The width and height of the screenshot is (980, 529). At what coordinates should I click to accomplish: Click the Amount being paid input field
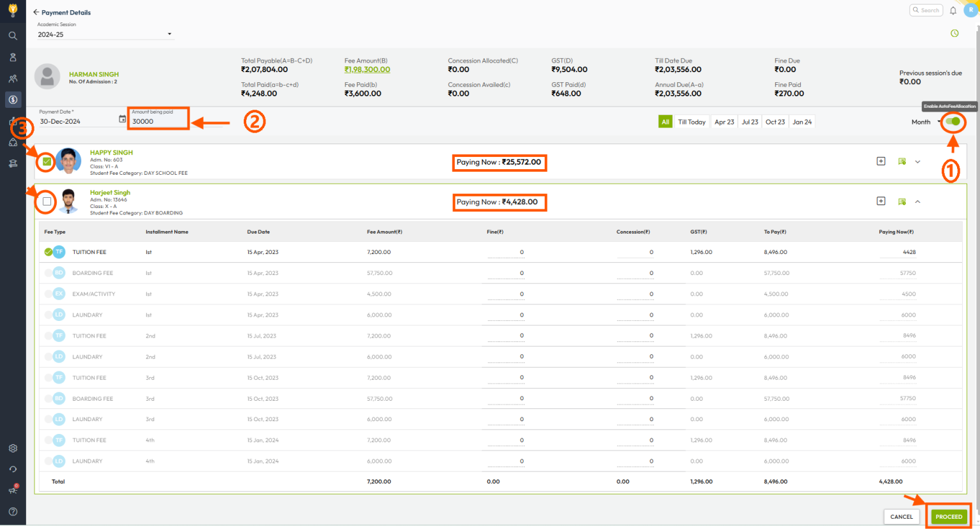[x=158, y=119]
